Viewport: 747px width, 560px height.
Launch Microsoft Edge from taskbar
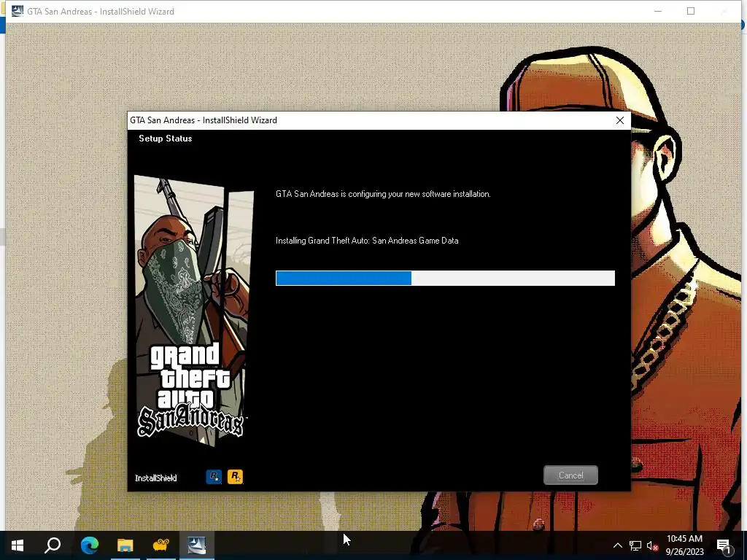[89, 545]
